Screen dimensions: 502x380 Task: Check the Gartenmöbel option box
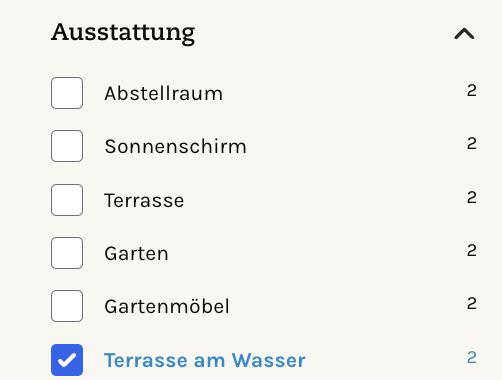tap(67, 306)
